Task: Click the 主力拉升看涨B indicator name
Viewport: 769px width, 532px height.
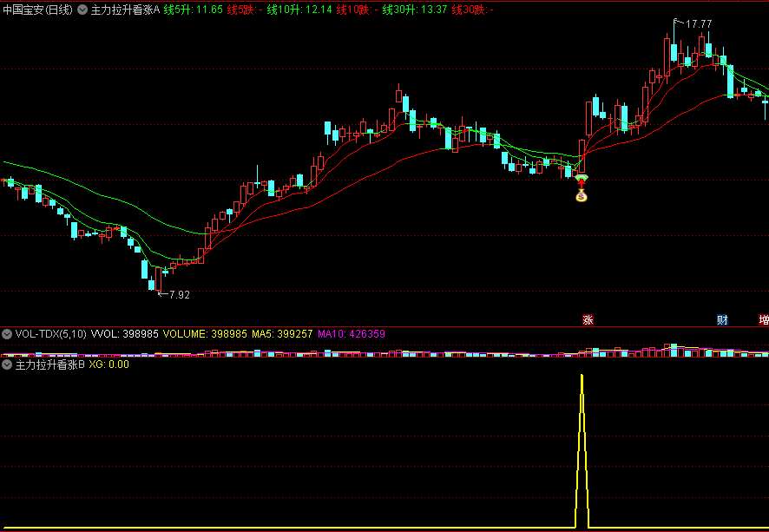Action: (50, 365)
